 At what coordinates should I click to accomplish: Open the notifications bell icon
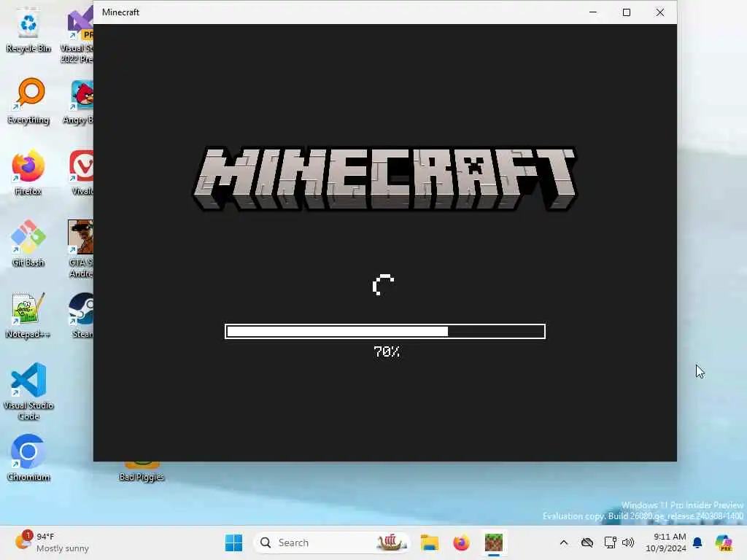click(x=697, y=542)
